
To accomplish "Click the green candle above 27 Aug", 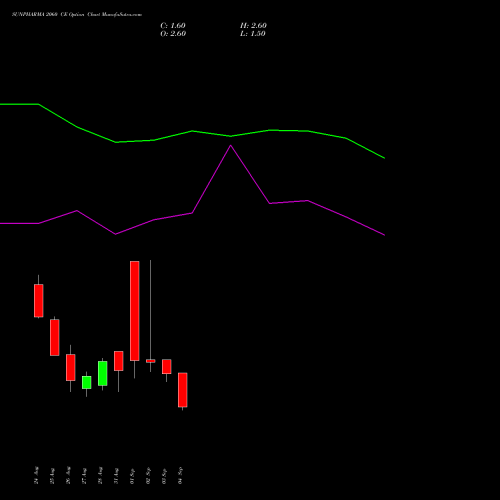I will point(87,382).
